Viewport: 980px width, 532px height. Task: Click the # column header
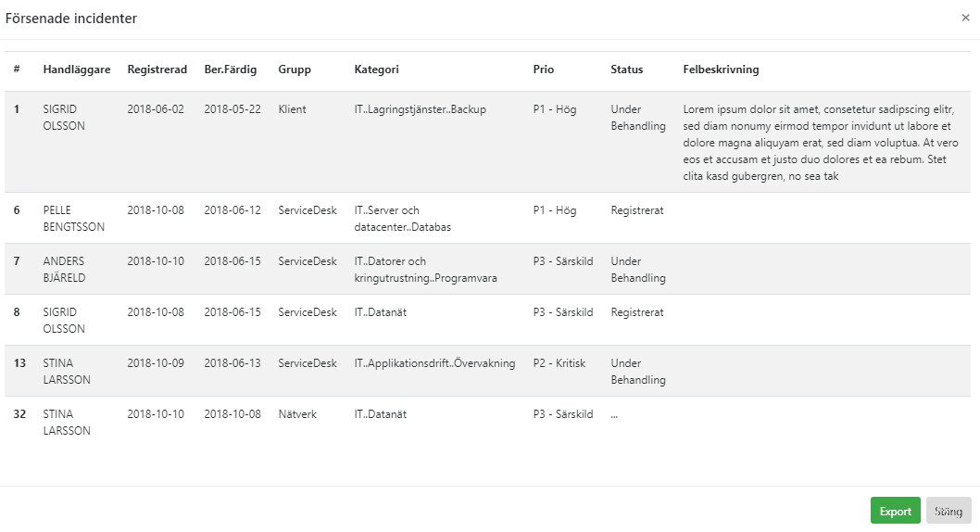click(x=17, y=69)
